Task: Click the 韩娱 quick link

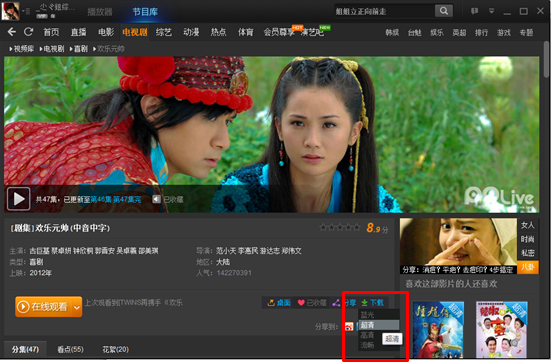Action: pyautogui.click(x=392, y=33)
